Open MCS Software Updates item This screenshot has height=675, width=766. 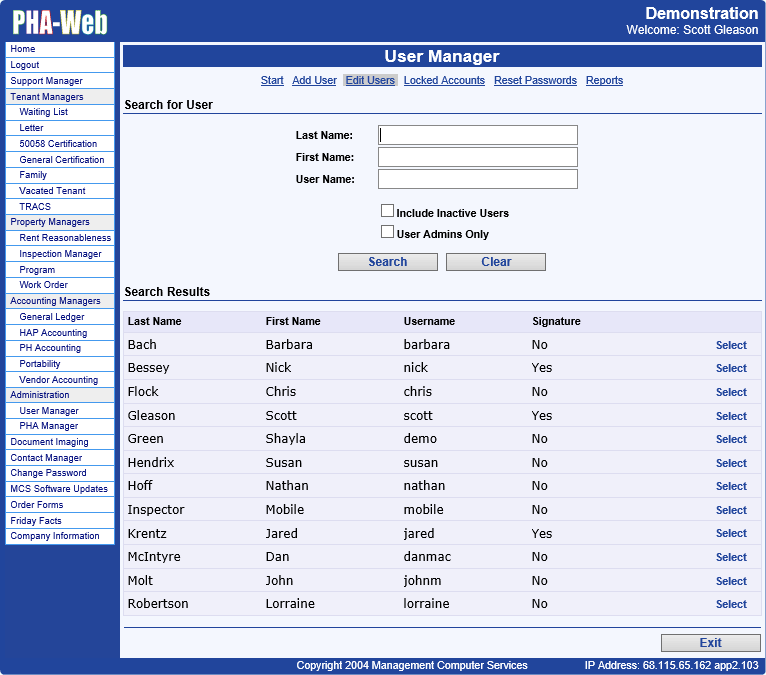(x=60, y=489)
